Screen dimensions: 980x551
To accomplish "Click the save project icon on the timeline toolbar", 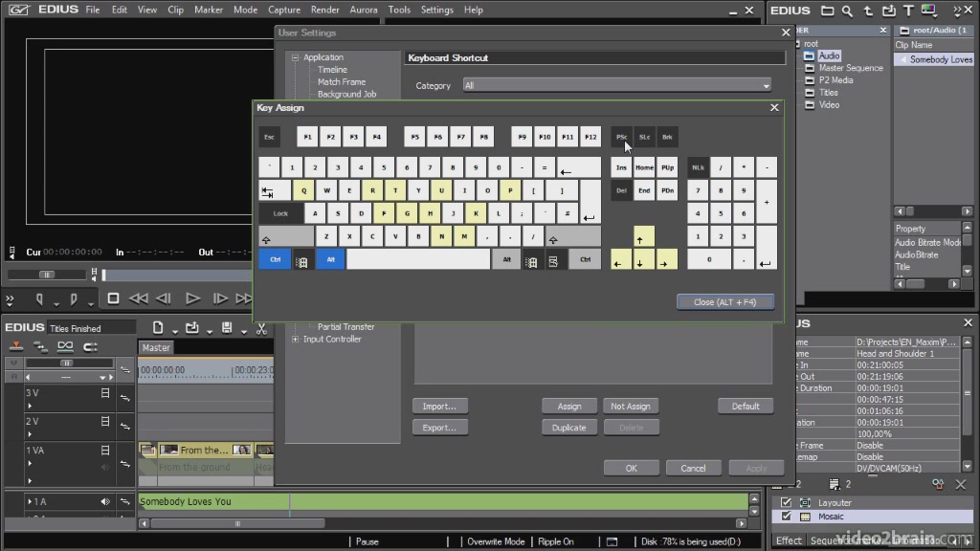I will 227,328.
